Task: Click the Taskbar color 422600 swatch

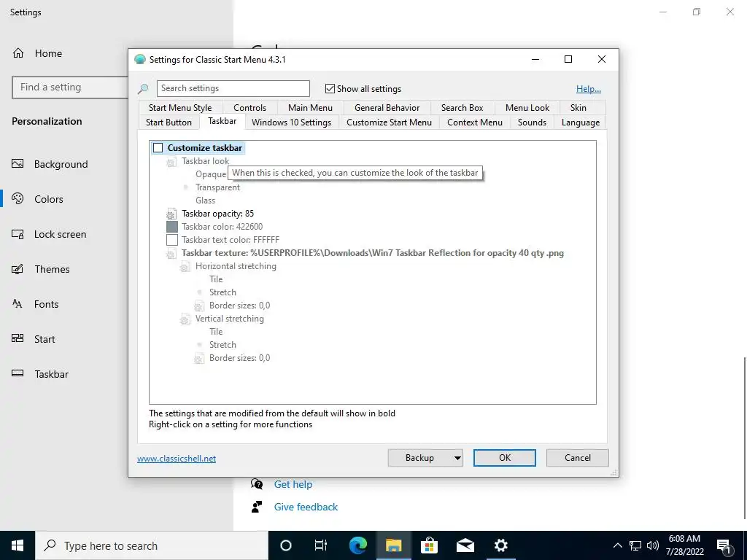Action: click(x=172, y=227)
